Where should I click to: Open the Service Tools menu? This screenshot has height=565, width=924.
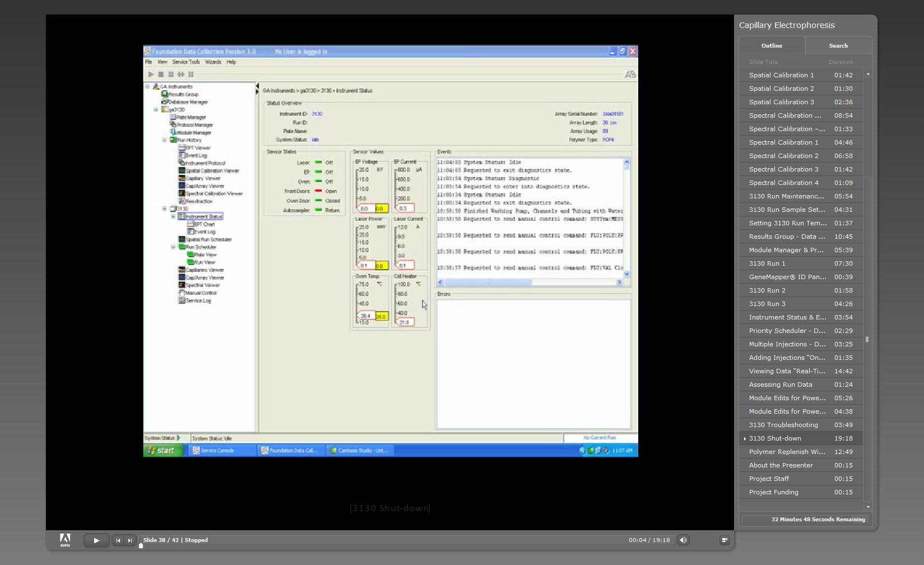click(186, 62)
